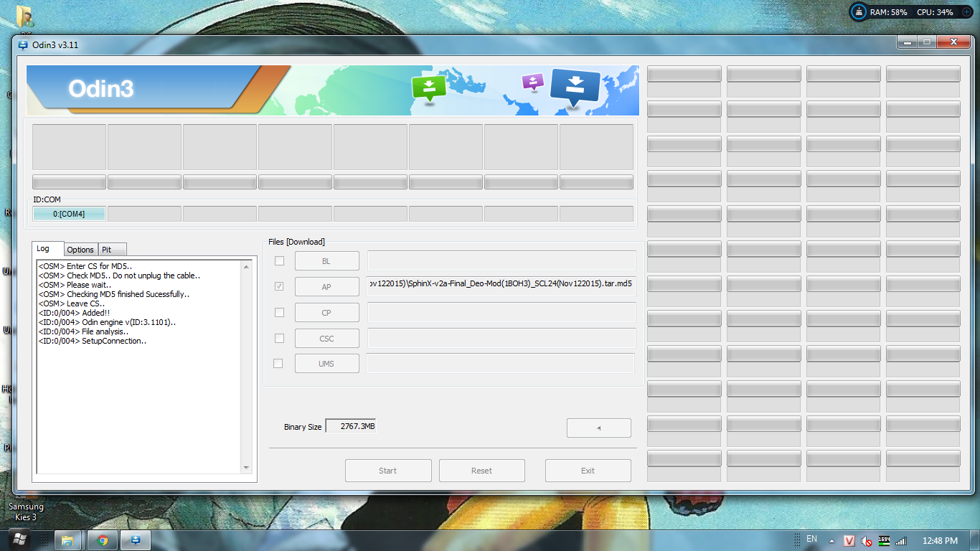The image size is (980, 551).
Task: Click the small arrow button above Exit
Action: tap(599, 428)
